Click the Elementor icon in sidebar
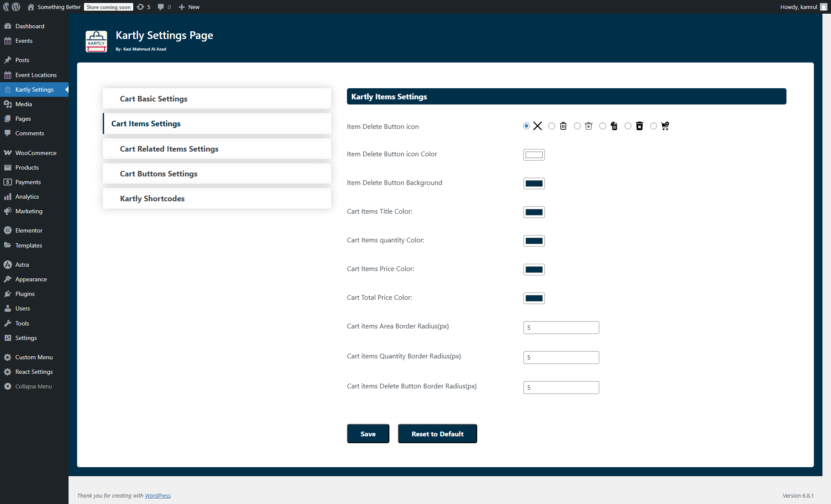 (x=8, y=230)
